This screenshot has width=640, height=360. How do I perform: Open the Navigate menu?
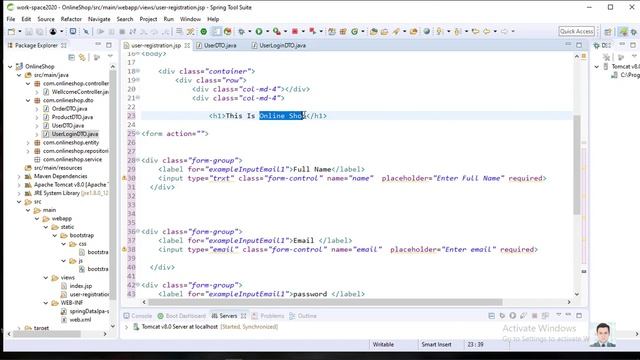[99, 19]
